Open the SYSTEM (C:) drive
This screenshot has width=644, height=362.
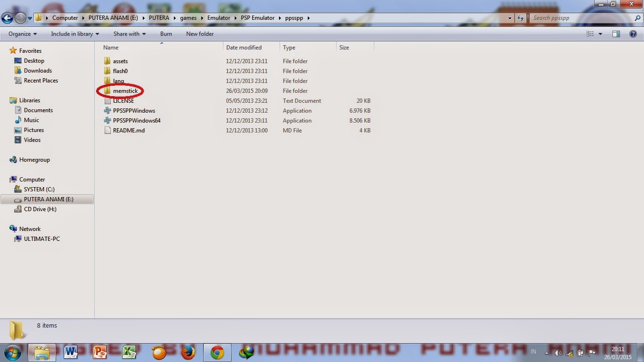pos(39,189)
